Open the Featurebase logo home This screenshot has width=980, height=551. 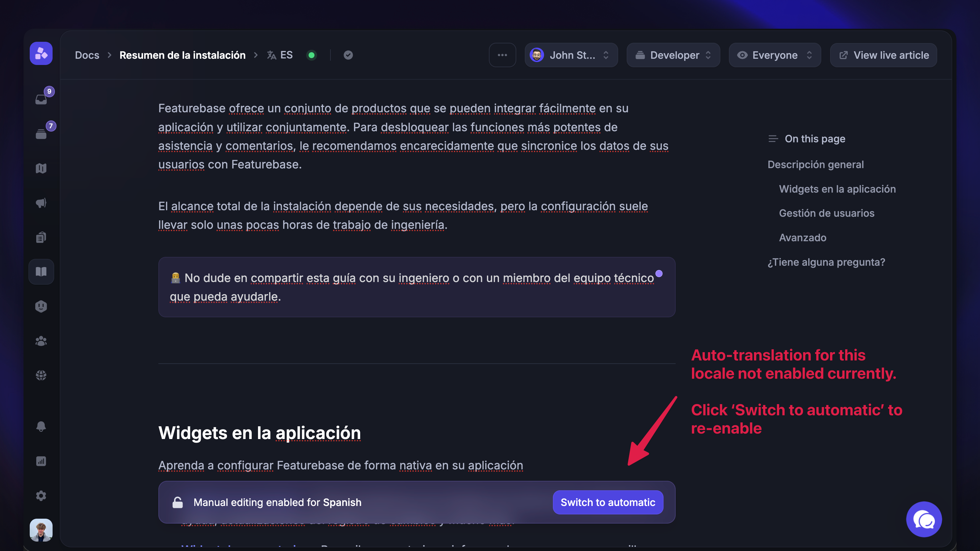point(41,54)
